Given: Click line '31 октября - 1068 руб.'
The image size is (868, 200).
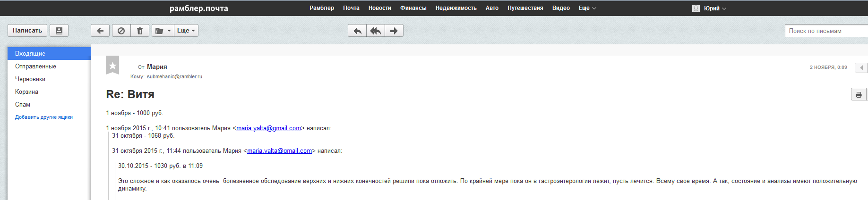Looking at the screenshot, I should [x=143, y=136].
